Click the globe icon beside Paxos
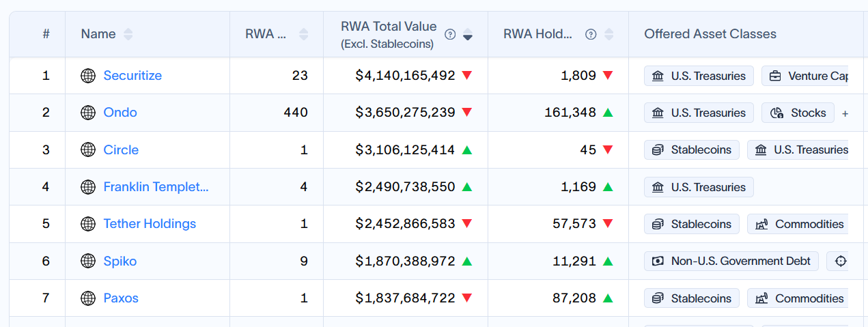This screenshot has width=868, height=327. [x=88, y=298]
